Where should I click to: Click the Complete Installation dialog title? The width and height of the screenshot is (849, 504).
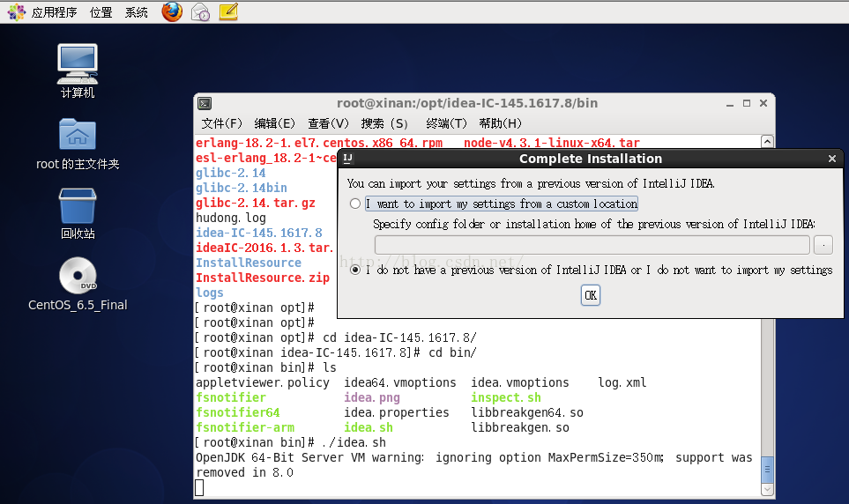pyautogui.click(x=590, y=159)
